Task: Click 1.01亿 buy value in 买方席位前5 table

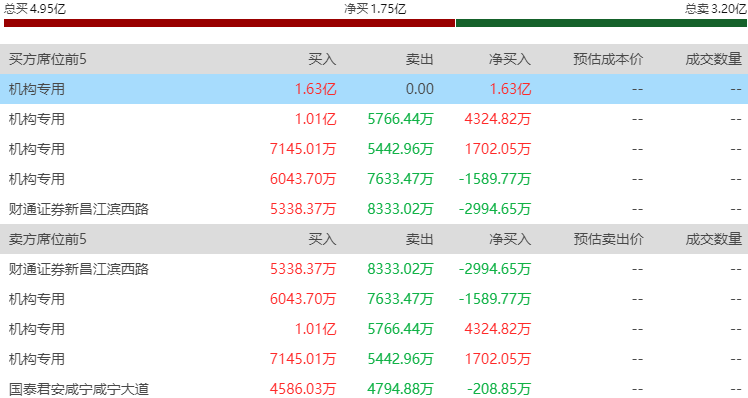Action: (x=315, y=119)
